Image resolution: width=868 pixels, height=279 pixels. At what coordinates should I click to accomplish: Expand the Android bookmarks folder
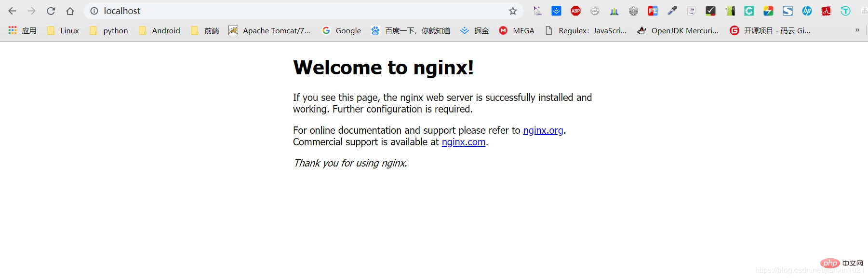(x=159, y=30)
